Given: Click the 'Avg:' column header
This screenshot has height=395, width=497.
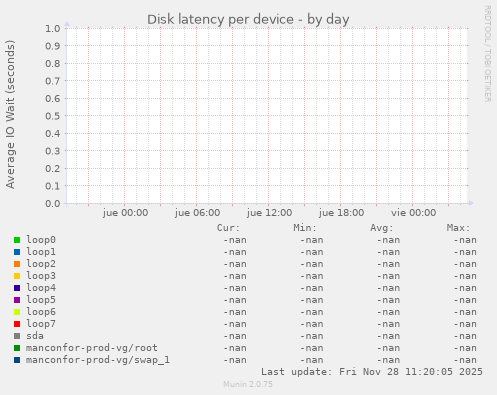Looking at the screenshot, I should [x=382, y=228].
